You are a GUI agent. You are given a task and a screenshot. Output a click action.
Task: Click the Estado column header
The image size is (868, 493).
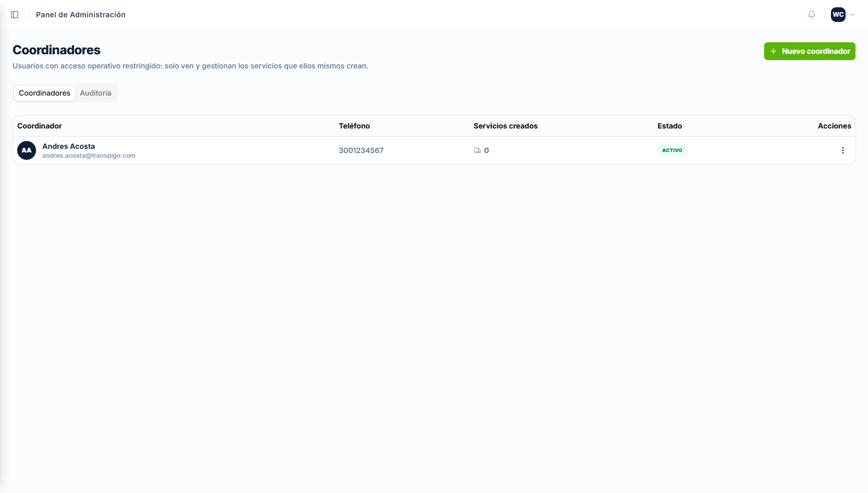pos(670,126)
